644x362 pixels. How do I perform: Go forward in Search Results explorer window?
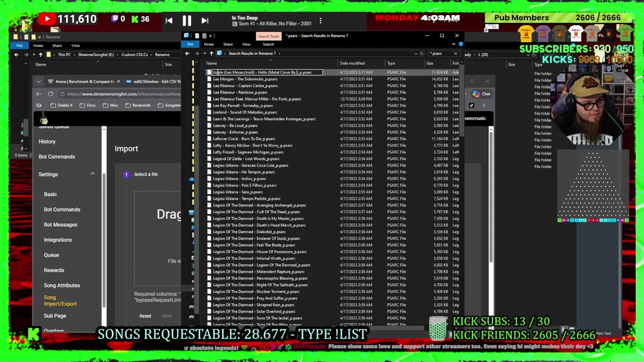(x=197, y=53)
